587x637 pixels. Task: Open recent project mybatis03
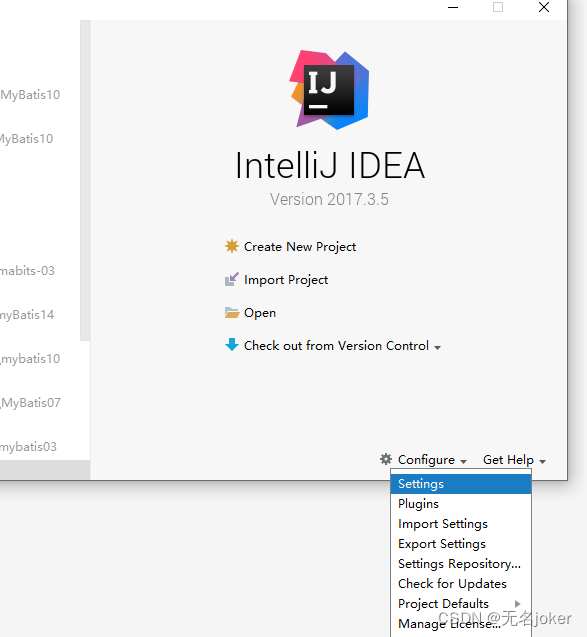(x=28, y=447)
